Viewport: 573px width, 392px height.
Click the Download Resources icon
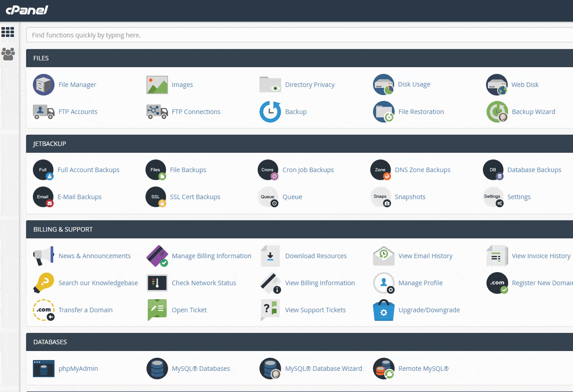(270, 256)
